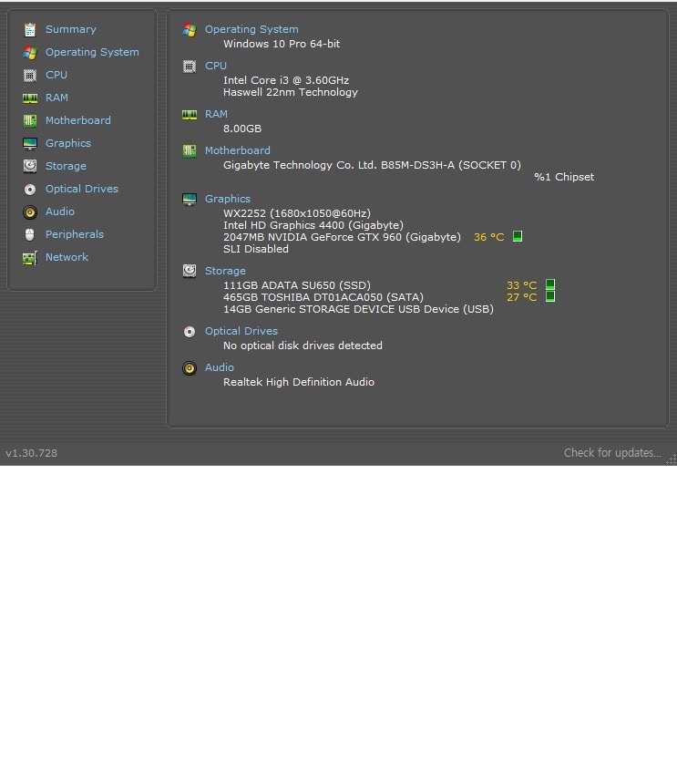Open the Network sidebar section
Image resolution: width=677 pixels, height=784 pixels.
[67, 257]
